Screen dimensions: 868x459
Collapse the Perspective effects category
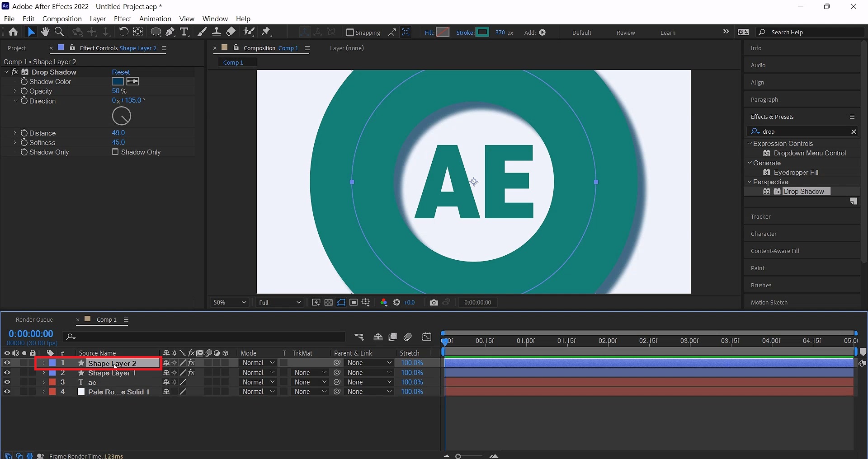click(x=750, y=182)
